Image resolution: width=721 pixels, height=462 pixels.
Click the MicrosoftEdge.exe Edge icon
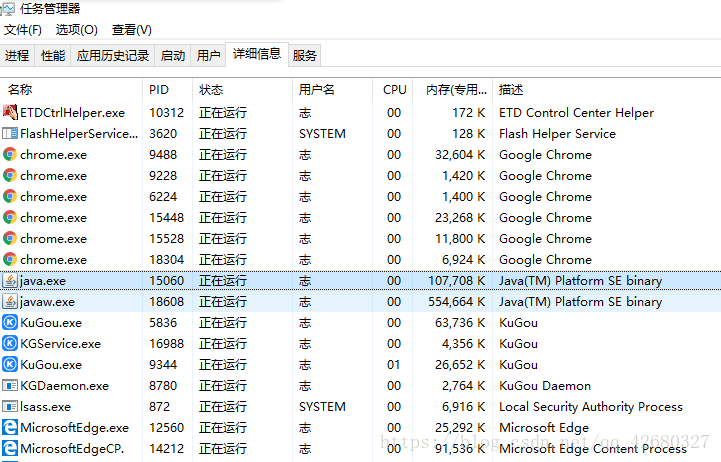coord(10,428)
